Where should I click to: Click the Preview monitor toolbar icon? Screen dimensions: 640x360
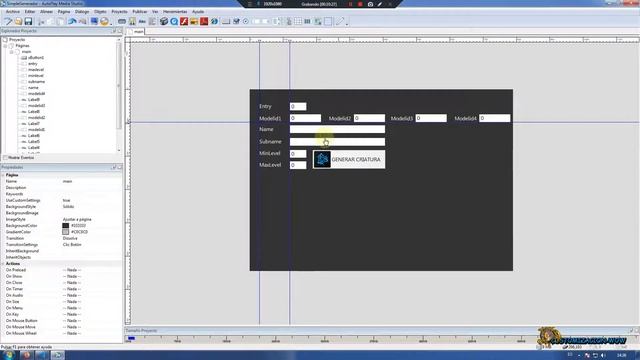94,21
